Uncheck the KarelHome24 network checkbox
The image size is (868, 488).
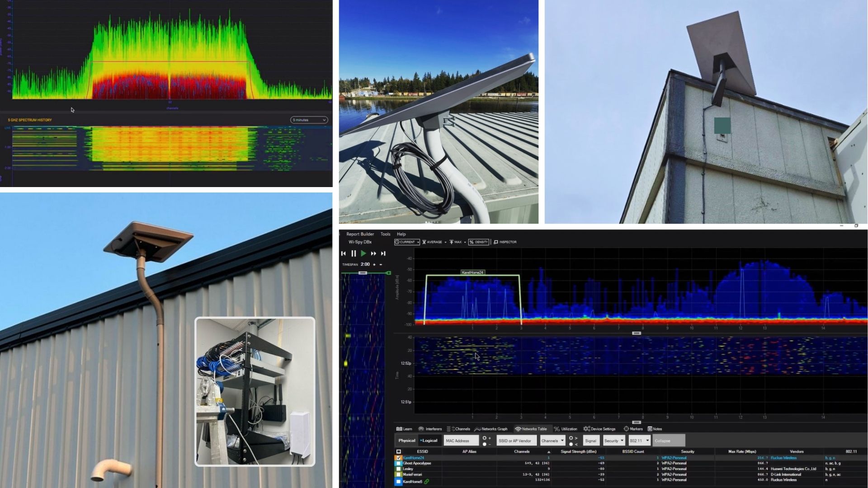click(x=398, y=458)
